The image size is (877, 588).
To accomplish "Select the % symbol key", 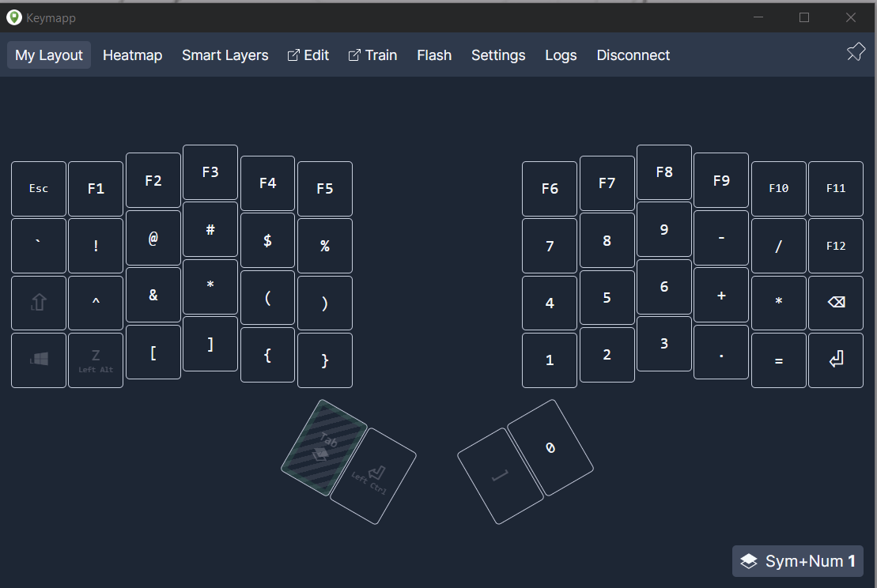I will [325, 245].
